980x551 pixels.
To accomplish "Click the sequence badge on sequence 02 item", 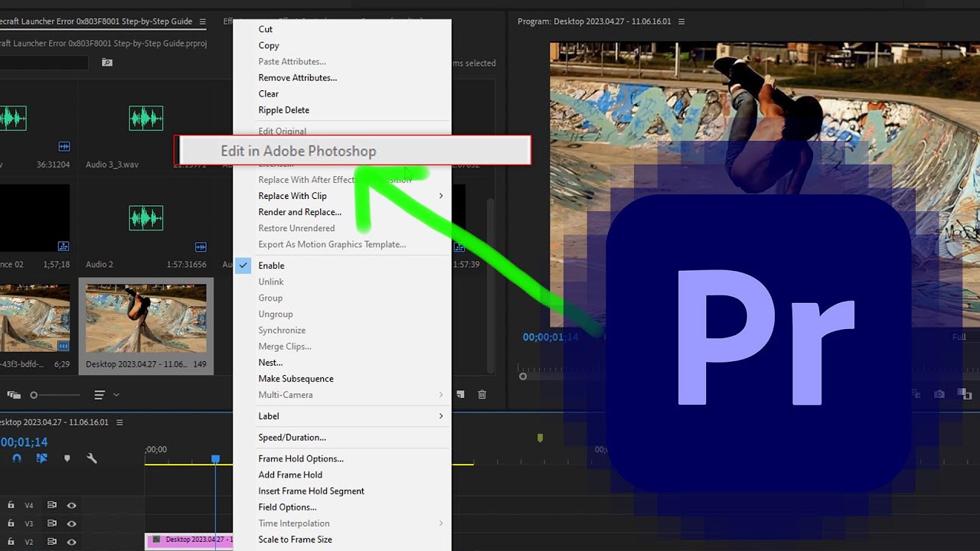I will click(x=64, y=246).
